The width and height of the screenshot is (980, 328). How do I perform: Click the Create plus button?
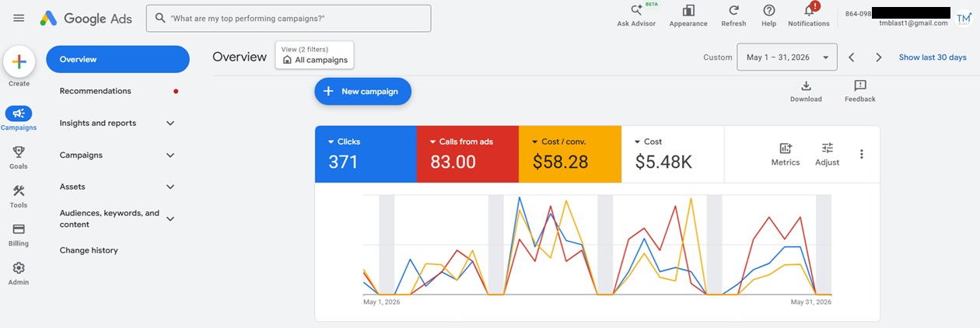[19, 62]
